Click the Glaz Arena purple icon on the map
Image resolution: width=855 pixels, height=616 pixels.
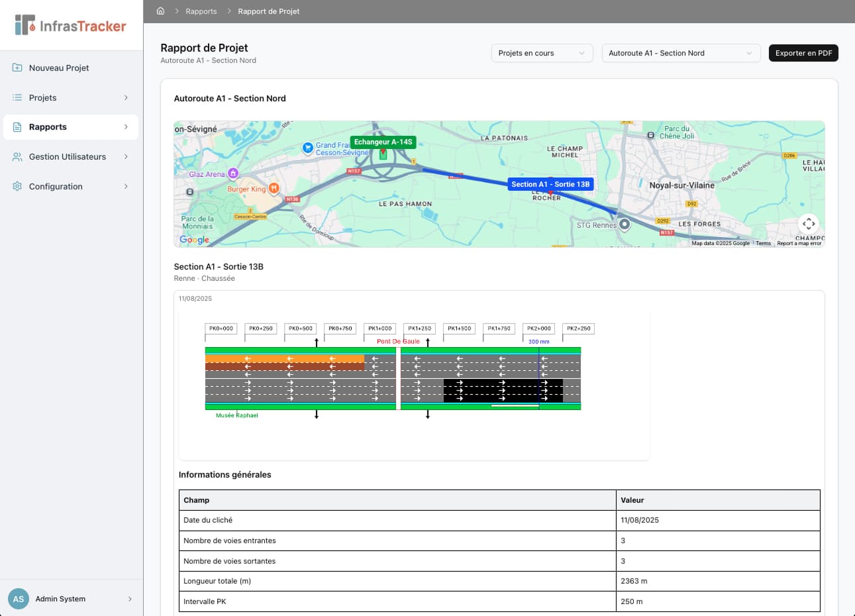(x=232, y=173)
